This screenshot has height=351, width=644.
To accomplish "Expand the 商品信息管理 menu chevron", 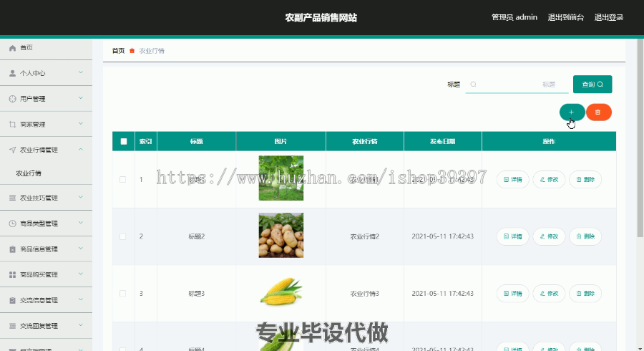I will 80,249.
